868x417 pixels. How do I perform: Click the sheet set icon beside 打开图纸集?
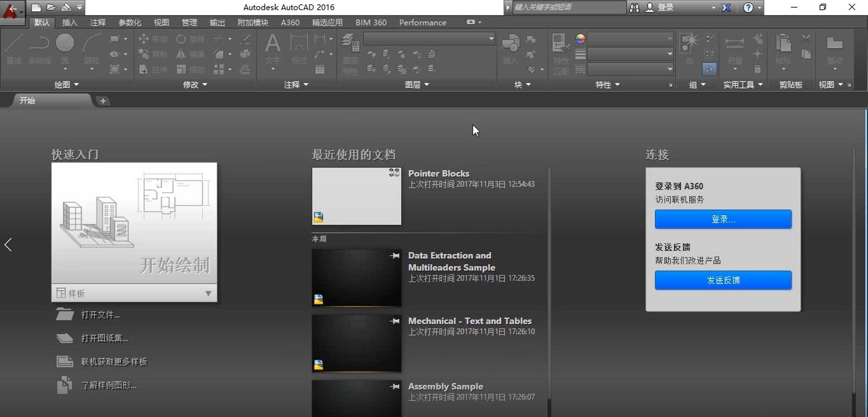pyautogui.click(x=65, y=338)
